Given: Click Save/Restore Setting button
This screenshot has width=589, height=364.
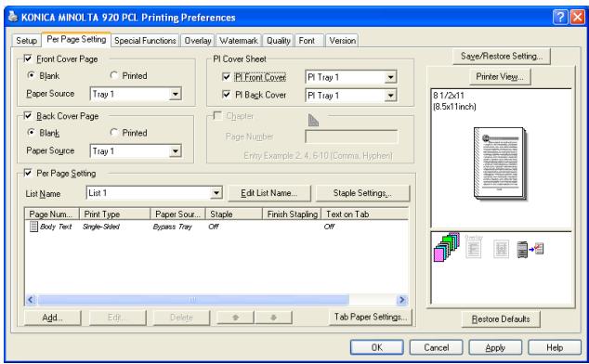Looking at the screenshot, I should [x=502, y=56].
